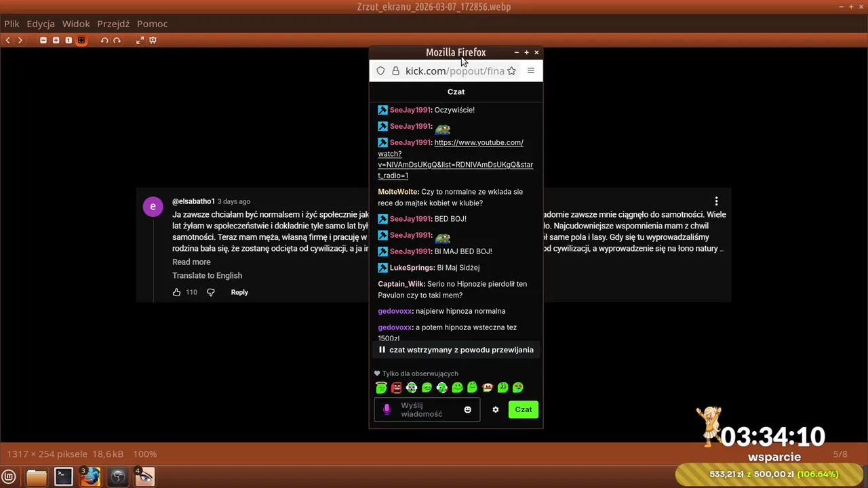Click the purple microphone icon in message box

(x=387, y=409)
